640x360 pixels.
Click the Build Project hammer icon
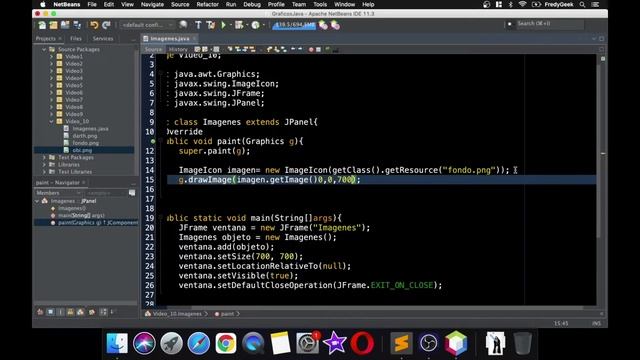coord(198,25)
